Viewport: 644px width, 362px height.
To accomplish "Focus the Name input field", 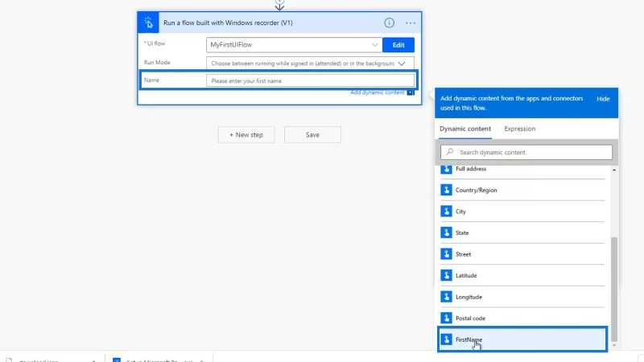I will pyautogui.click(x=310, y=81).
